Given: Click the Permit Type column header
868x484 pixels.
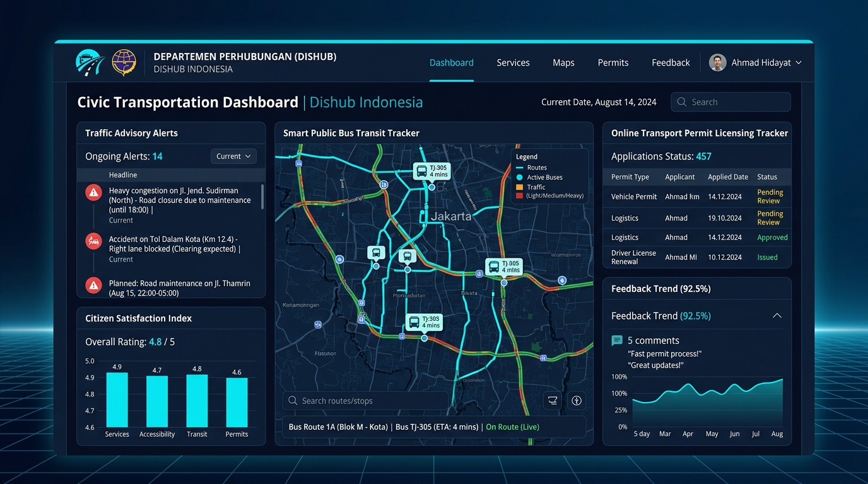Looking at the screenshot, I should pyautogui.click(x=630, y=177).
